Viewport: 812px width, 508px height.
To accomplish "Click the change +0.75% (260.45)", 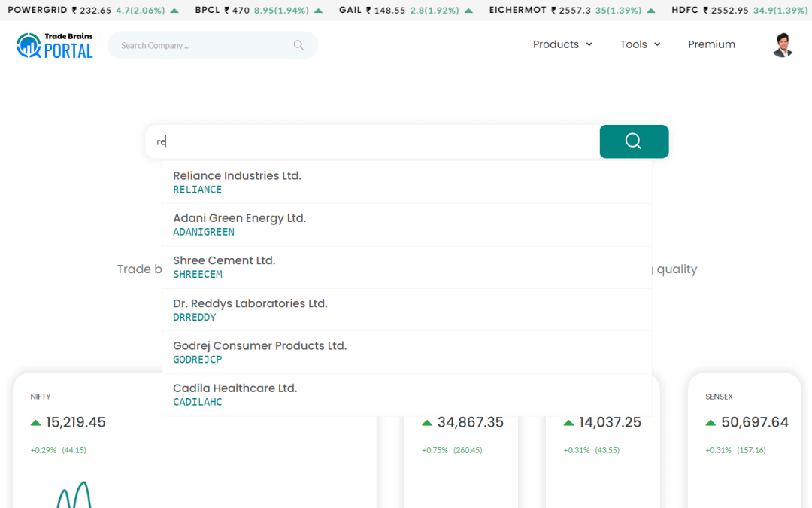I will coord(452,450).
